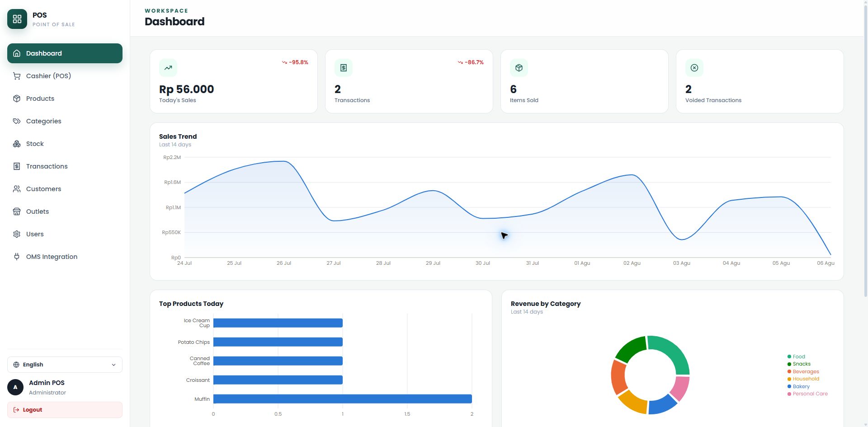Click the Snacks legend swatch
The image size is (868, 427).
click(x=789, y=364)
